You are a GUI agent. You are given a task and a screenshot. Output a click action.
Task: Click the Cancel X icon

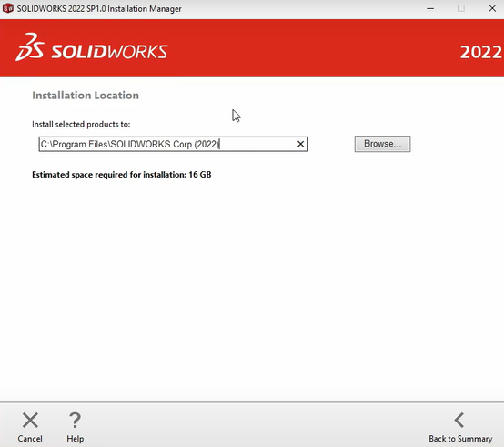pyautogui.click(x=30, y=420)
